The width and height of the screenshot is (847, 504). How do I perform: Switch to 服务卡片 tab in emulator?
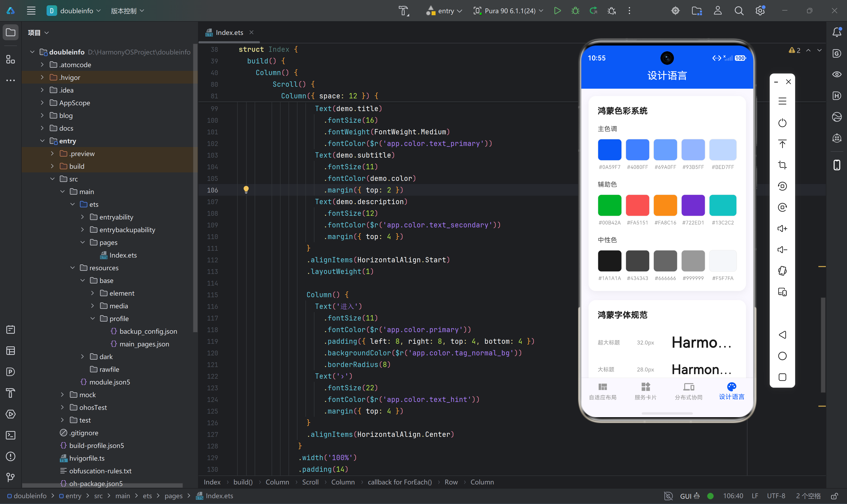[x=646, y=392]
